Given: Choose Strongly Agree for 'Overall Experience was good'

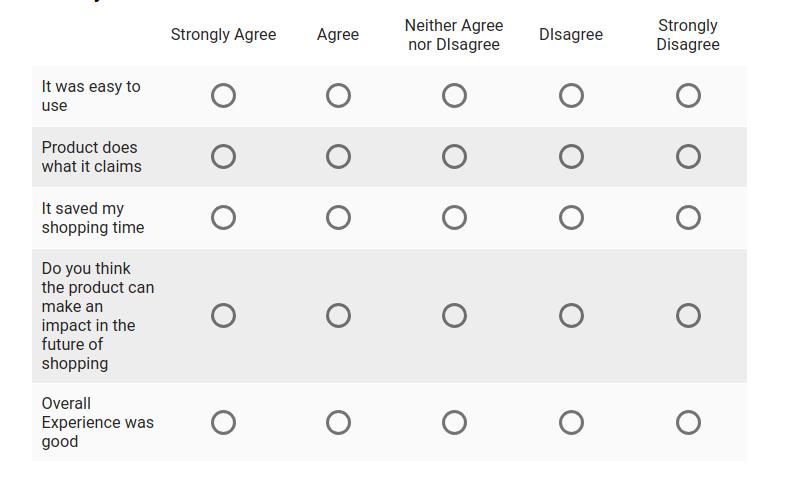Looking at the screenshot, I should (223, 422).
